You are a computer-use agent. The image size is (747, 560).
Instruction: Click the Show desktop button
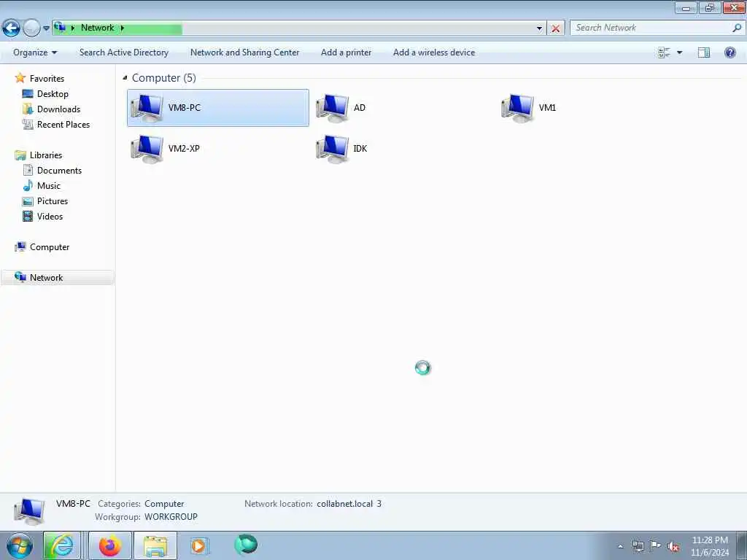click(x=741, y=545)
